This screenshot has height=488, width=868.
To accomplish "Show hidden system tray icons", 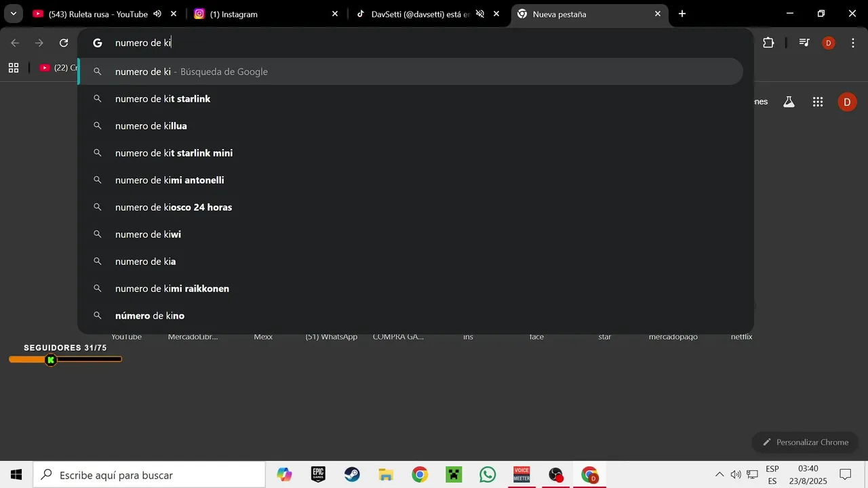I will point(719,474).
